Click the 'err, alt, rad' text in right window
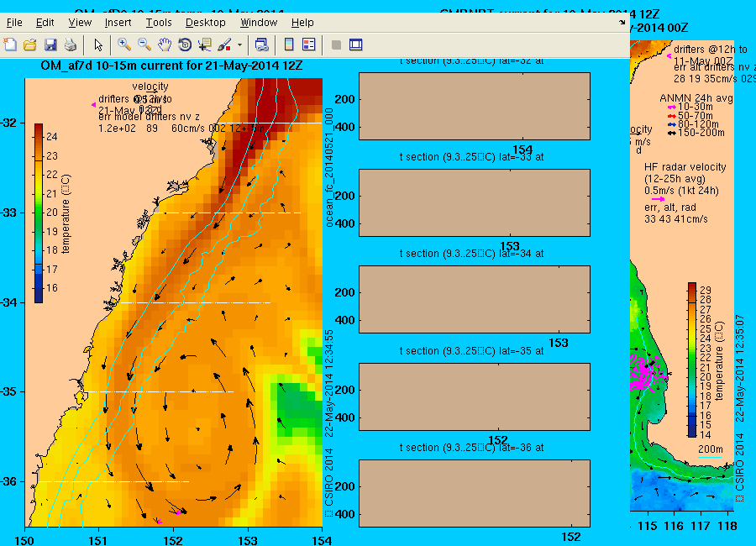 [670, 207]
